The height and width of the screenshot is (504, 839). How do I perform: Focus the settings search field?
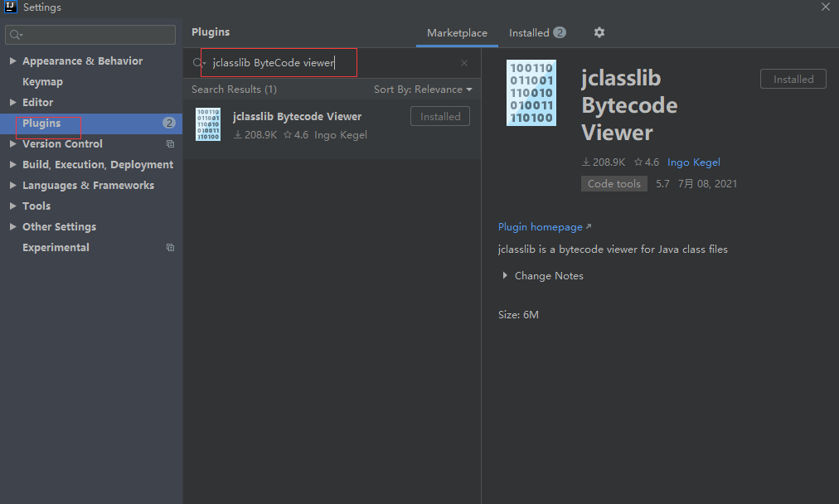tap(90, 35)
